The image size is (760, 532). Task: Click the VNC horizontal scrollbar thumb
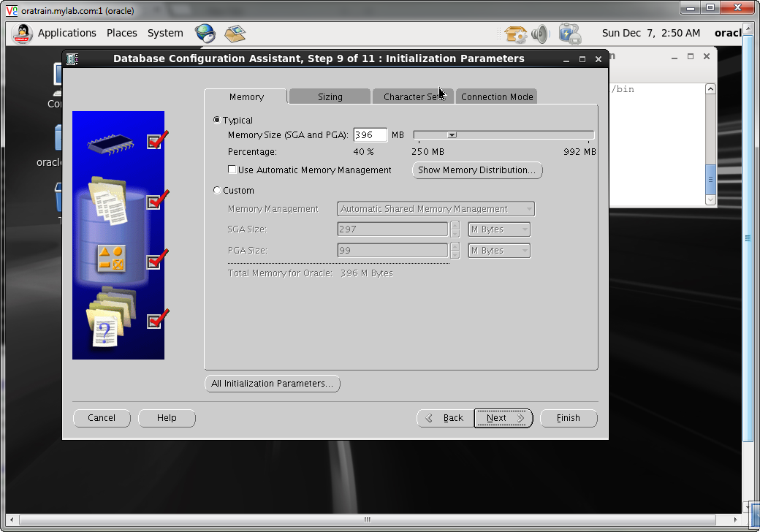click(368, 520)
